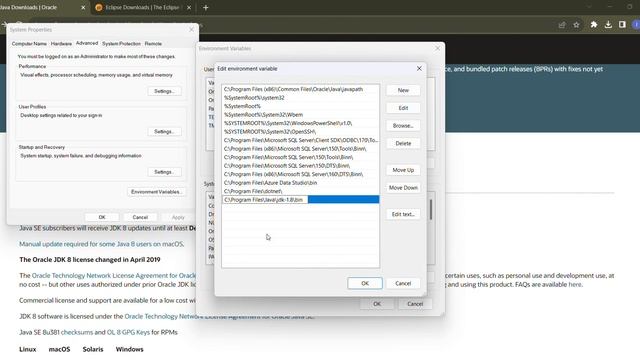Viewport: 640px width, 360px height.
Task: Bookmark this page with the star icon
Action: [x=576, y=25]
